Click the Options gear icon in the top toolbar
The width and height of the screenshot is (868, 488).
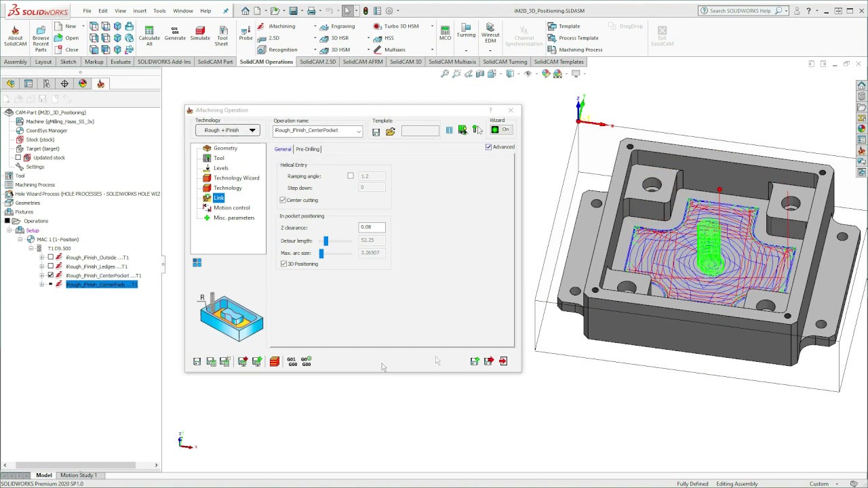point(389,11)
